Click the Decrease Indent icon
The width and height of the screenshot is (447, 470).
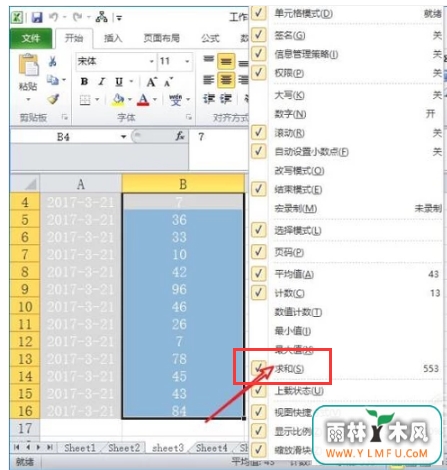coord(209,99)
